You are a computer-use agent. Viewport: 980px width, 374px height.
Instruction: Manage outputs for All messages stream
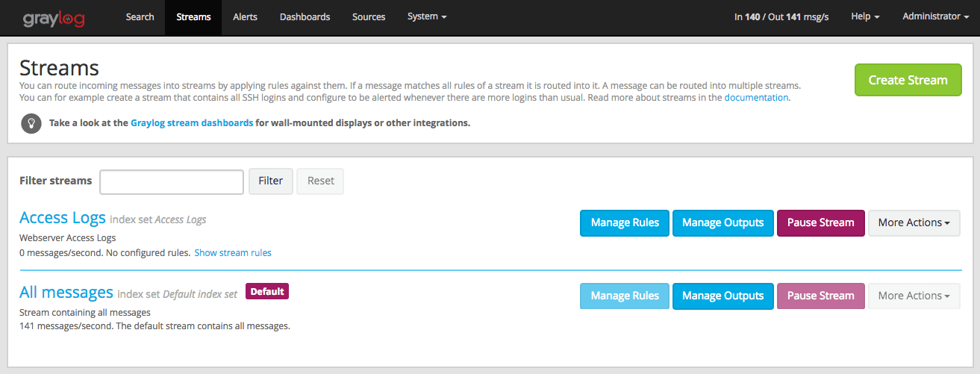(722, 296)
